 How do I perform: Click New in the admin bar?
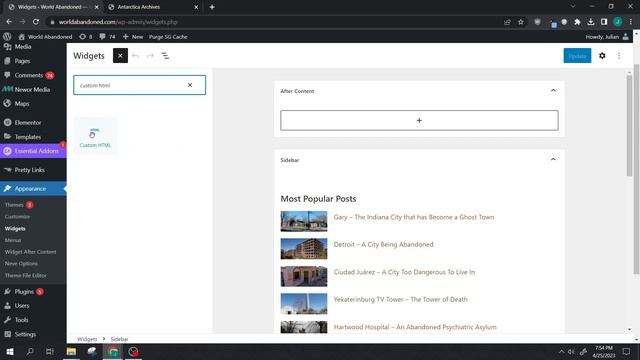[133, 37]
